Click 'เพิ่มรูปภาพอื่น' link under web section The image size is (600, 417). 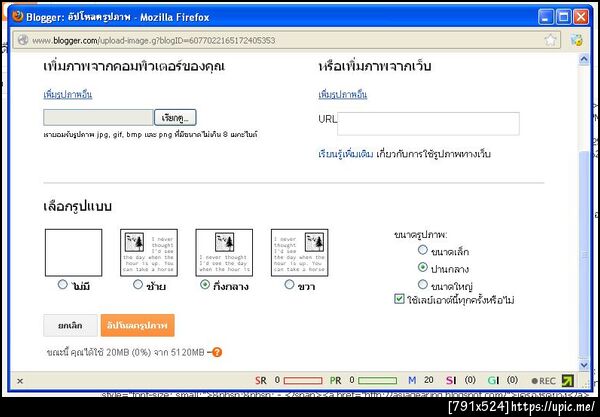point(342,94)
